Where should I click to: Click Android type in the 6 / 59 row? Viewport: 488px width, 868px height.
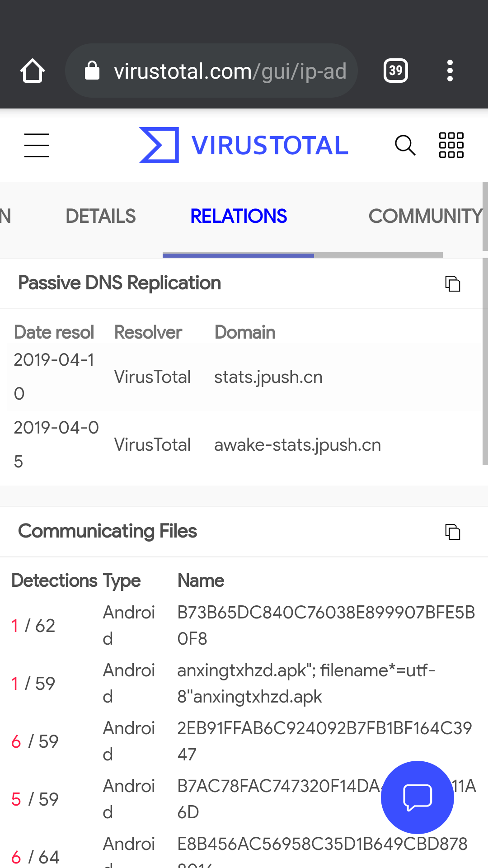click(129, 741)
